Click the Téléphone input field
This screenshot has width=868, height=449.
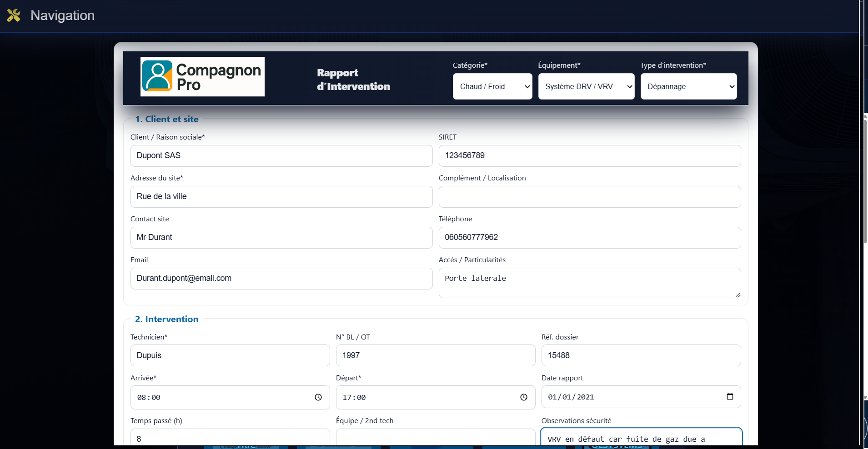[590, 238]
